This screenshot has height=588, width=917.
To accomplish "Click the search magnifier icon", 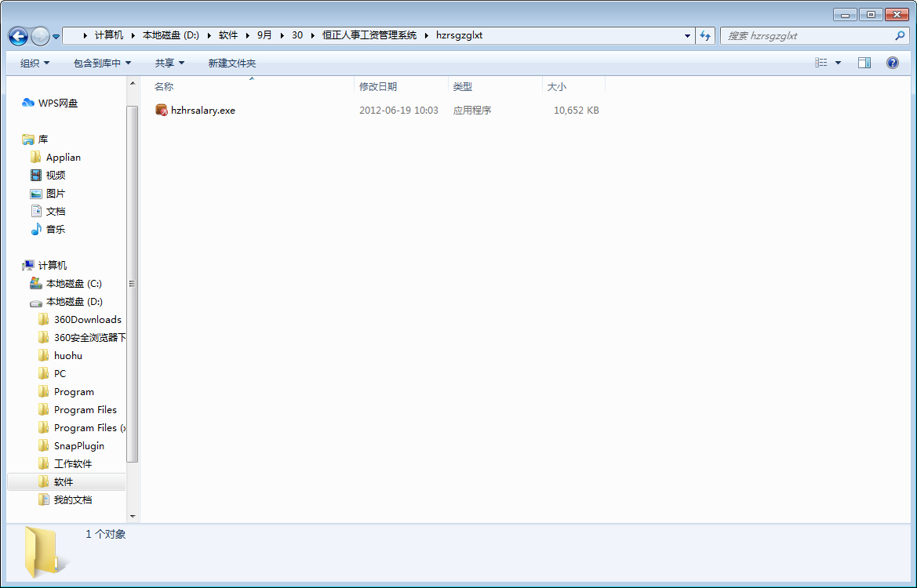I will coord(900,35).
